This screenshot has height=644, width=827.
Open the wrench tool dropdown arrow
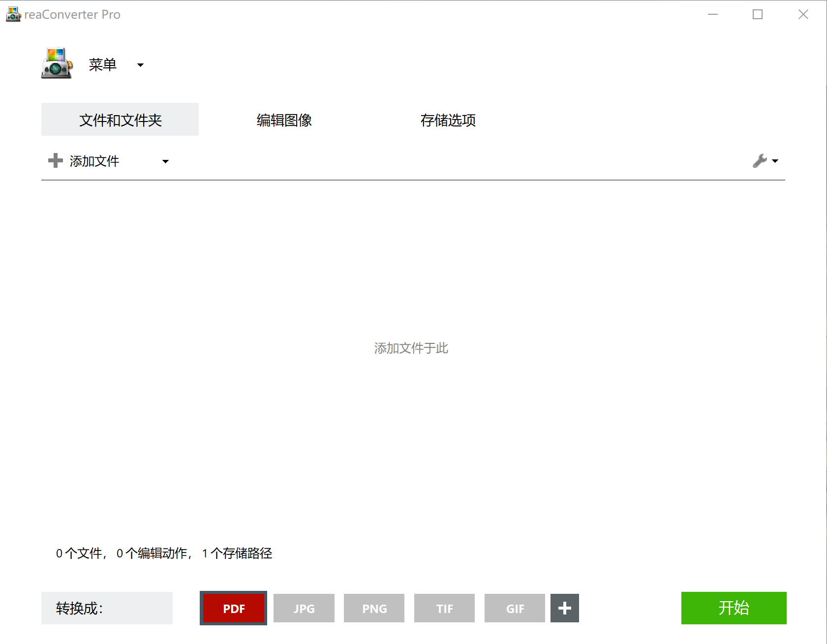(x=775, y=161)
